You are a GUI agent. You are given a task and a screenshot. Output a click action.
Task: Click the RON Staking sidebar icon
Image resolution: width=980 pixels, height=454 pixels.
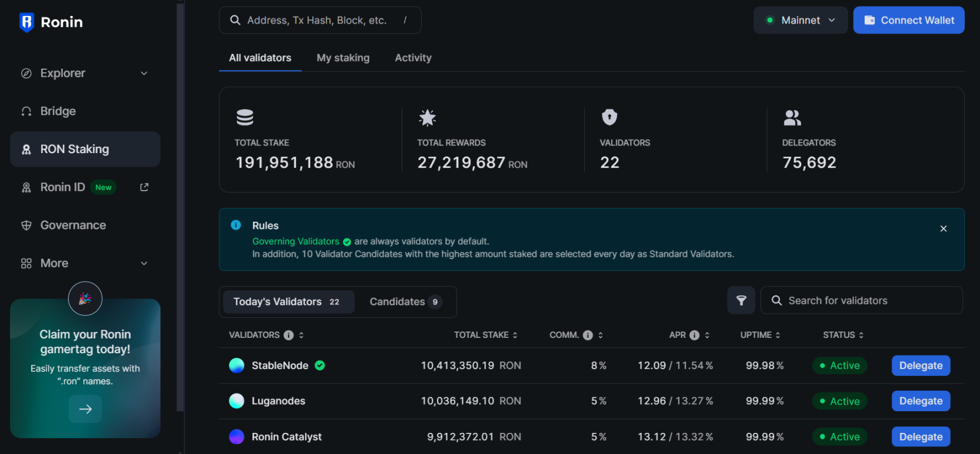[26, 150]
